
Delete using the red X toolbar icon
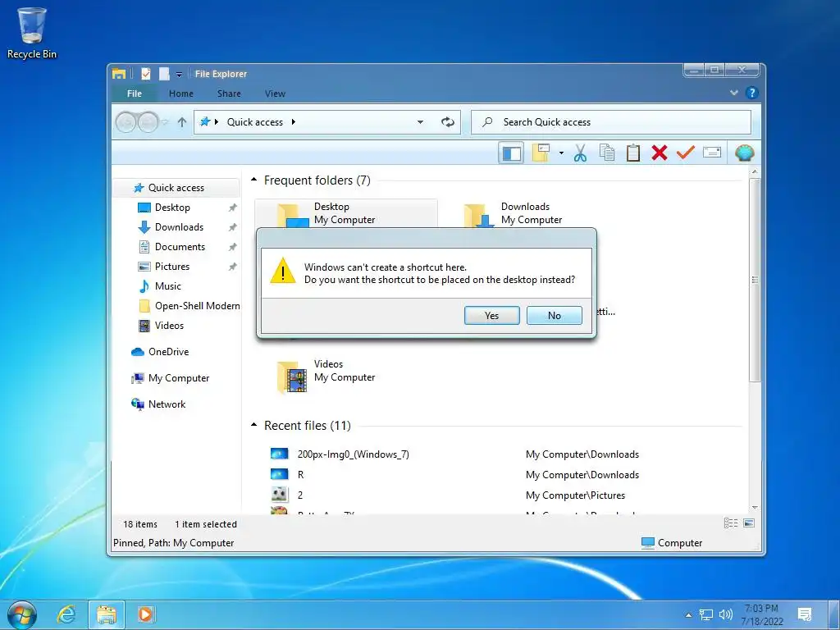tap(660, 153)
